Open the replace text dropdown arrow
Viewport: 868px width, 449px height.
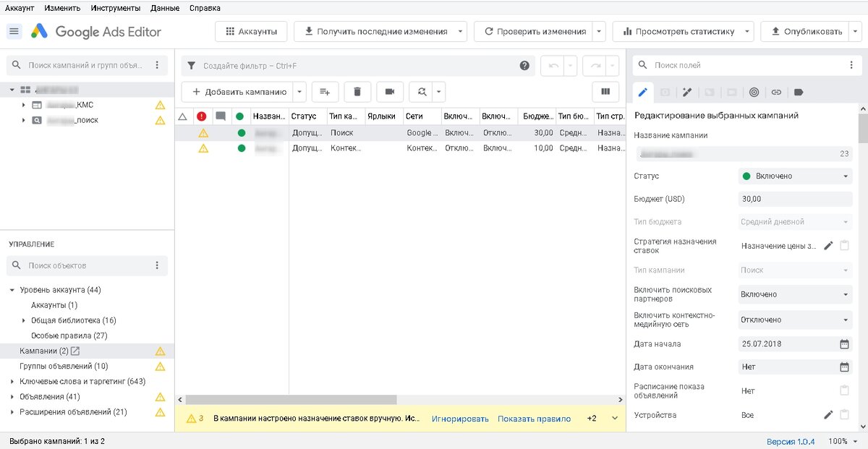click(x=438, y=92)
